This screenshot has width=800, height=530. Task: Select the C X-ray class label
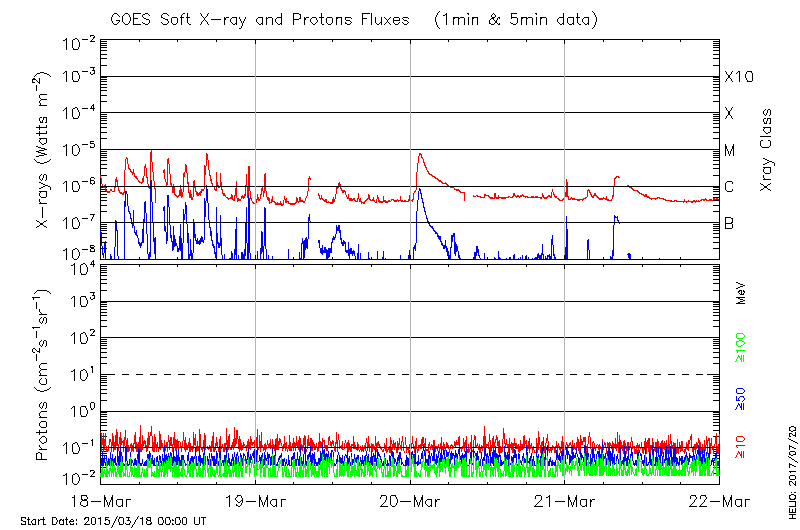pos(730,188)
